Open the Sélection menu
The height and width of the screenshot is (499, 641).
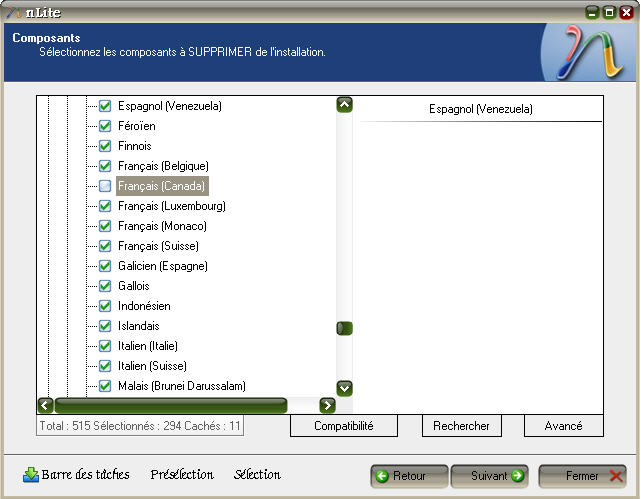pyautogui.click(x=257, y=474)
